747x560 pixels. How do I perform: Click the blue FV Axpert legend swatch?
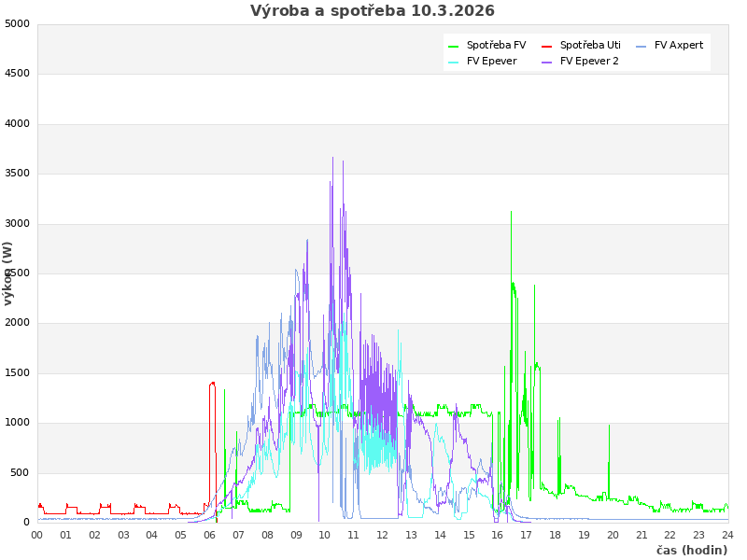click(x=641, y=46)
